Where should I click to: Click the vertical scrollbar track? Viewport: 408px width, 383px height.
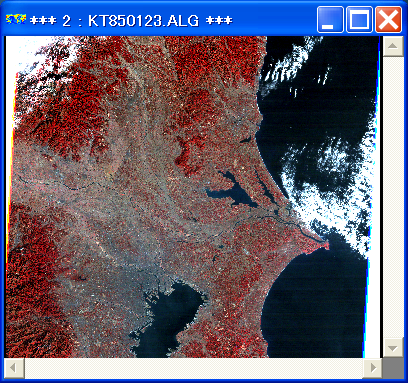click(393, 197)
